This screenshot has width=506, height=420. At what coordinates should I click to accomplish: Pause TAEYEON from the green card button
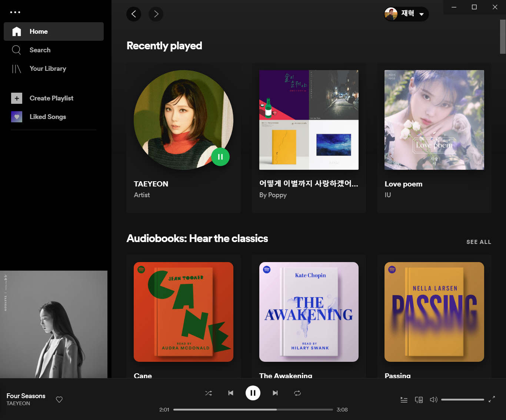point(220,157)
